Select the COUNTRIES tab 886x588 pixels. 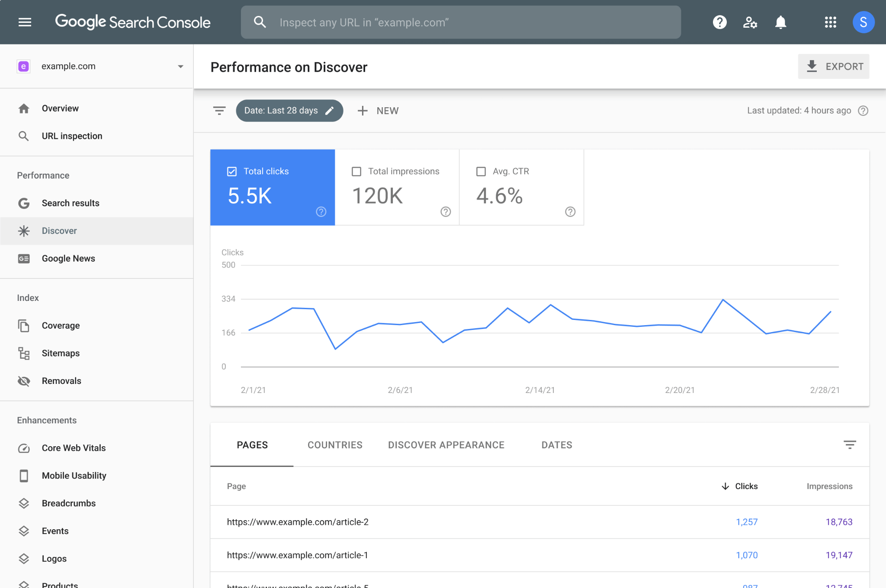(335, 445)
